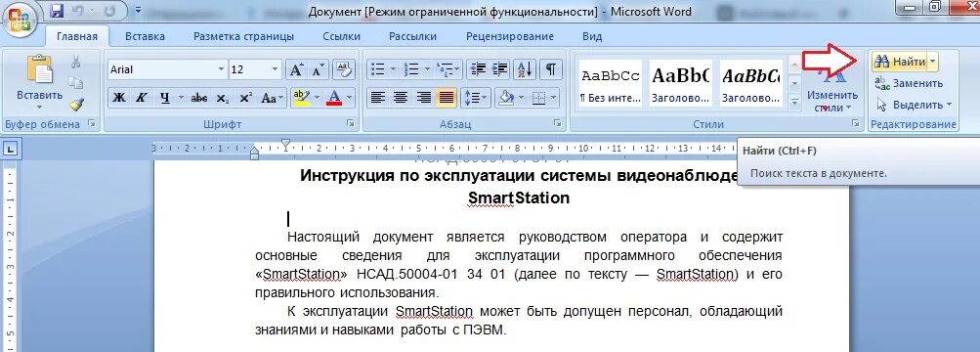Align text left

pyautogui.click(x=377, y=98)
